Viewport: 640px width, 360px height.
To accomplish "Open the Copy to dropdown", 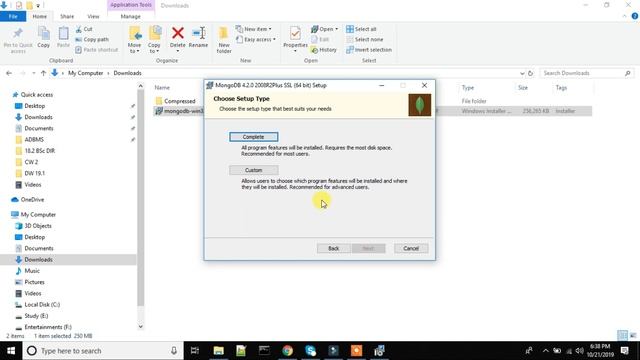I will click(x=154, y=40).
